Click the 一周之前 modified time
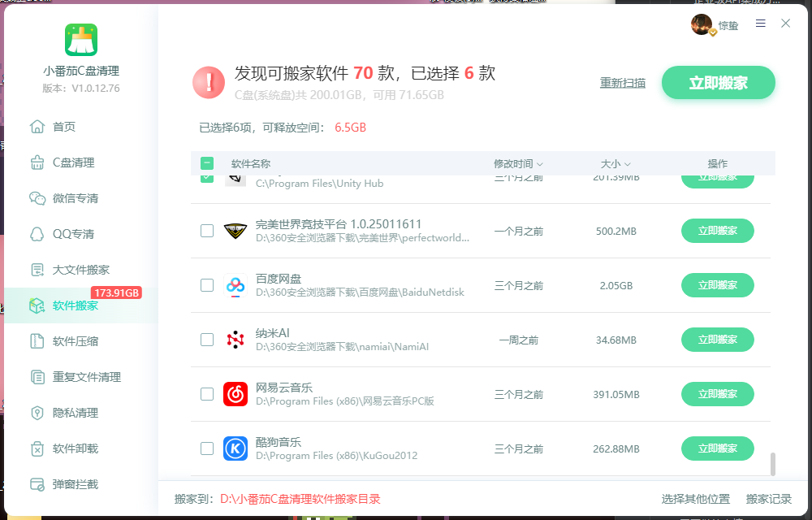Image resolution: width=812 pixels, height=520 pixels. click(x=518, y=340)
